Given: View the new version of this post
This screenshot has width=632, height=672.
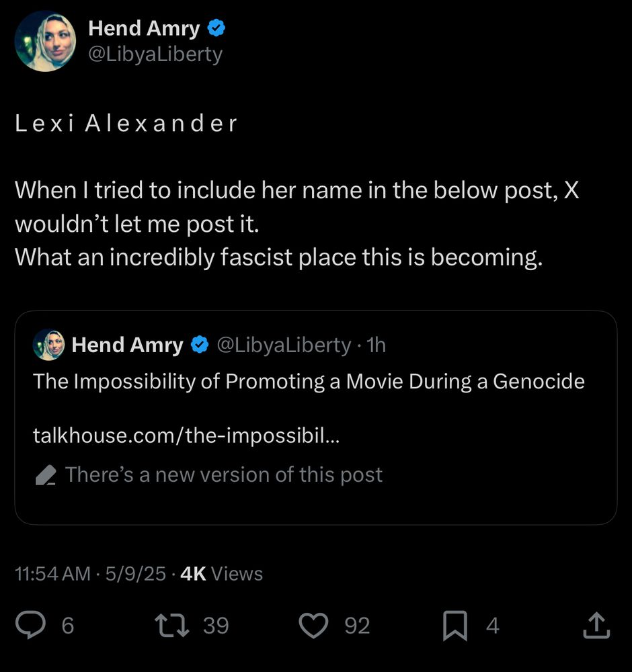Looking at the screenshot, I should tap(224, 474).
